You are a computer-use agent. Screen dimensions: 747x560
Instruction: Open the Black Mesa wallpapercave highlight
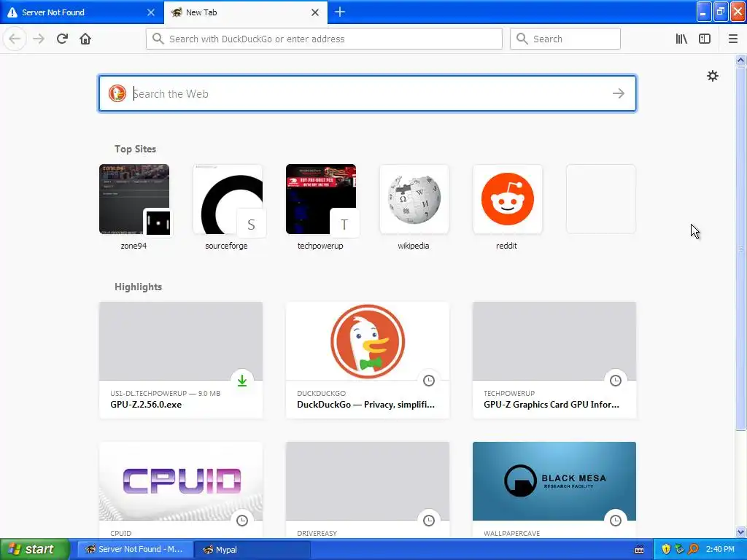(x=554, y=491)
